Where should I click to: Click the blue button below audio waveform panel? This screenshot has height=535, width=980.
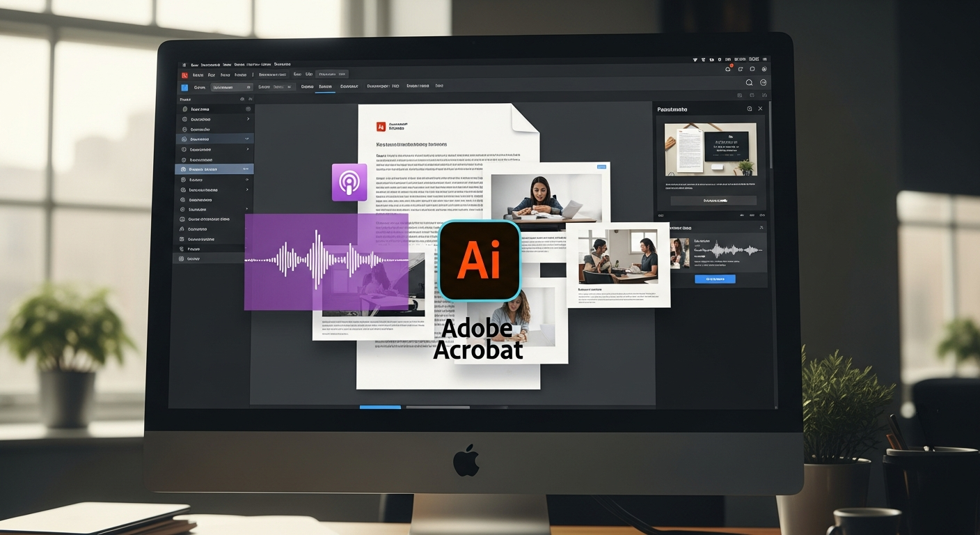coord(715,279)
